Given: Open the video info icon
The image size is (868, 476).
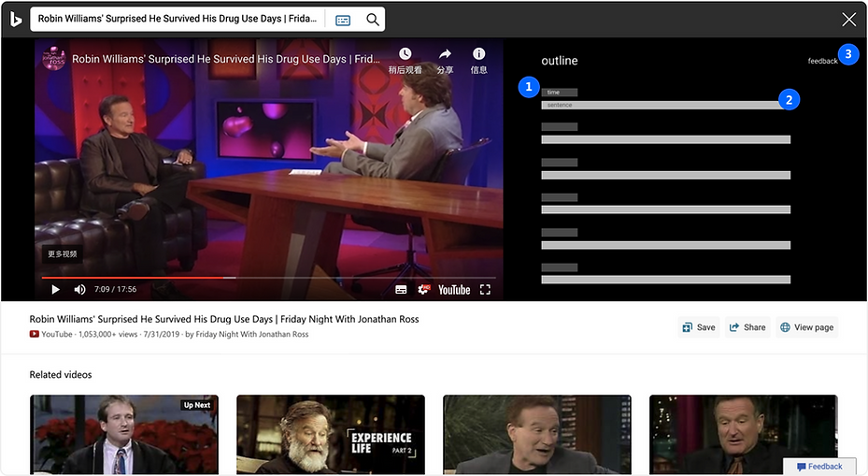Looking at the screenshot, I should 478,53.
